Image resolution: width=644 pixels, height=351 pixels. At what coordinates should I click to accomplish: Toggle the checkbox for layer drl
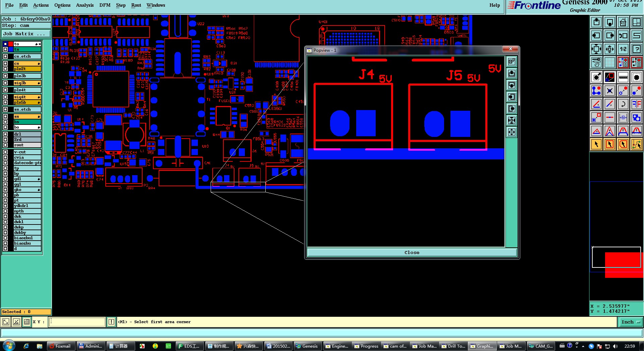coord(5,134)
